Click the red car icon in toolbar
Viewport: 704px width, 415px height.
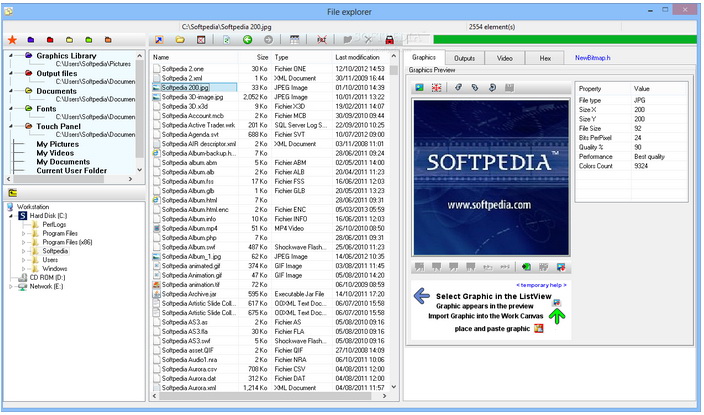(x=389, y=39)
